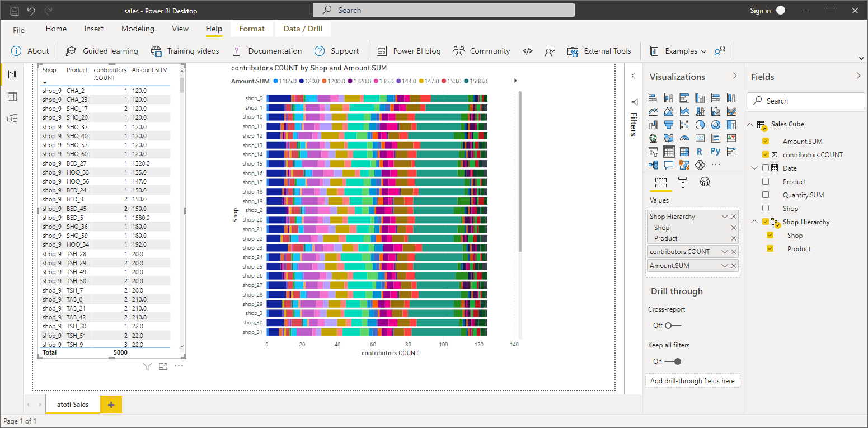The image size is (868, 428).
Task: Check the Date field checkbox
Action: 766,167
